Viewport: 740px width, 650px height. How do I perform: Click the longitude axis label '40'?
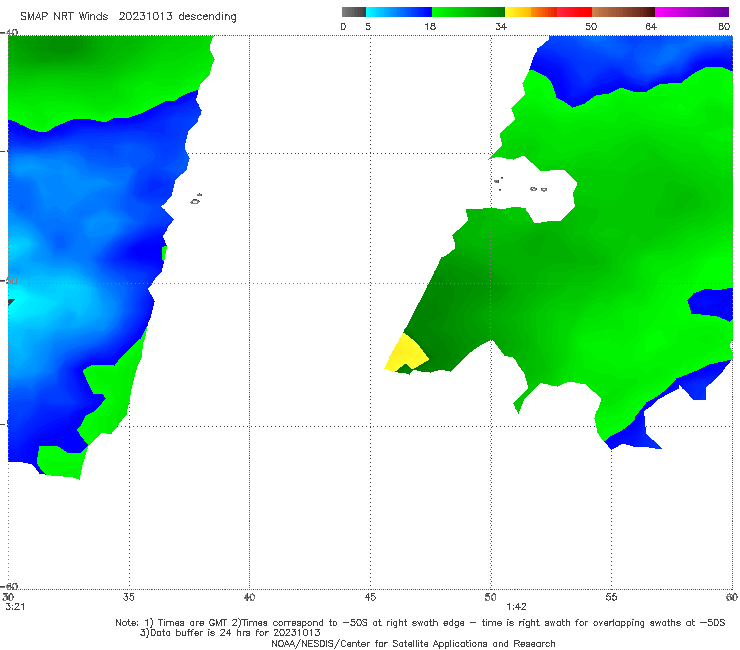pos(249,597)
